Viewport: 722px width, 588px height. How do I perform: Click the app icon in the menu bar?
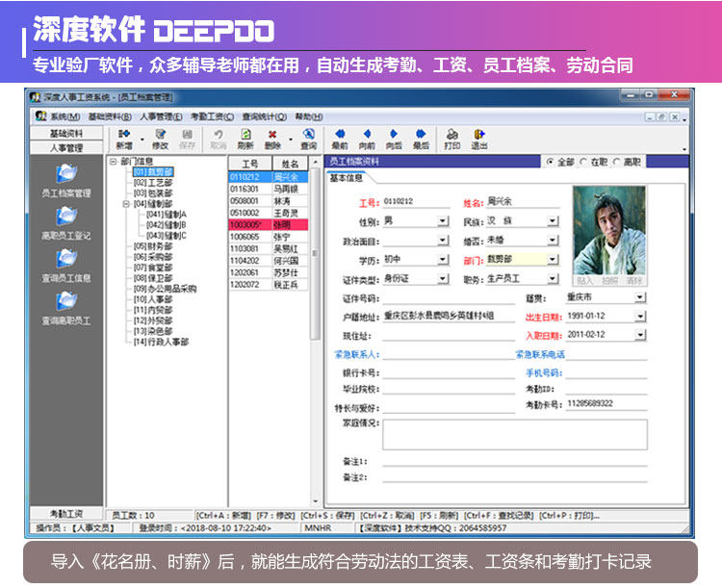click(x=41, y=116)
